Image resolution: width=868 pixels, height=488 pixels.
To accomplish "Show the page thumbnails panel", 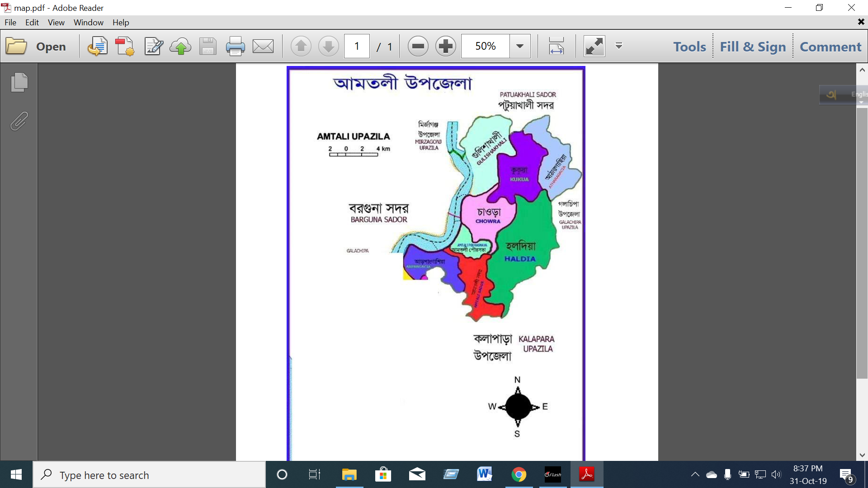I will 19,82.
